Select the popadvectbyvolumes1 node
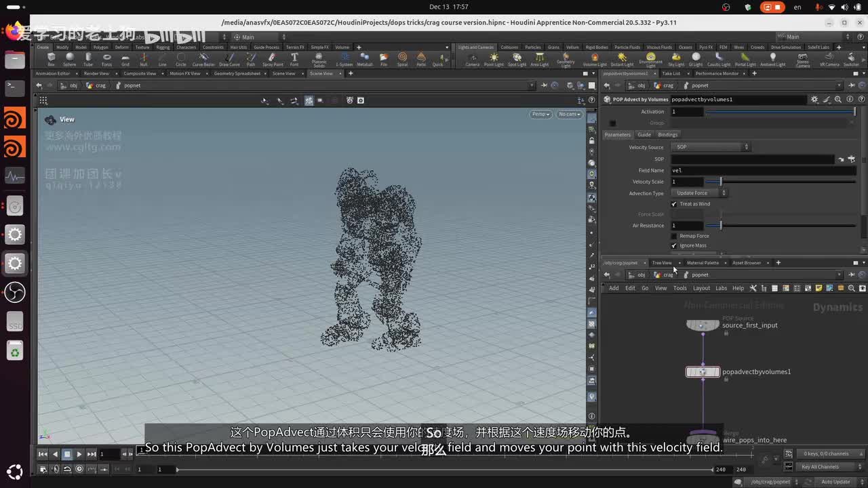The image size is (868, 488). [703, 372]
